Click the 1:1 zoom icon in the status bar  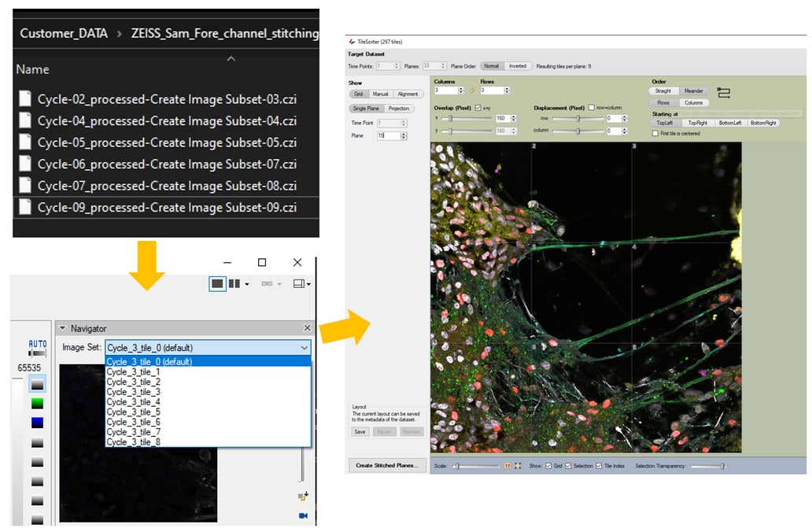(506, 466)
